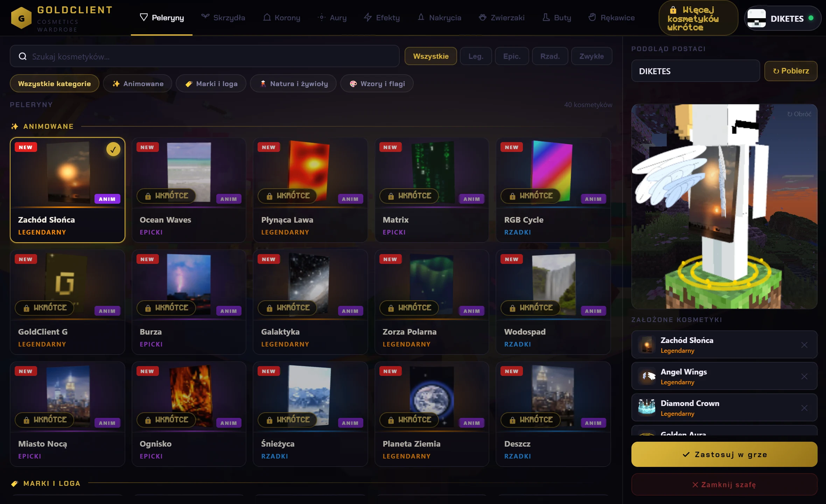Select the Wszystkie kategorie chip
The width and height of the screenshot is (826, 504).
point(55,84)
